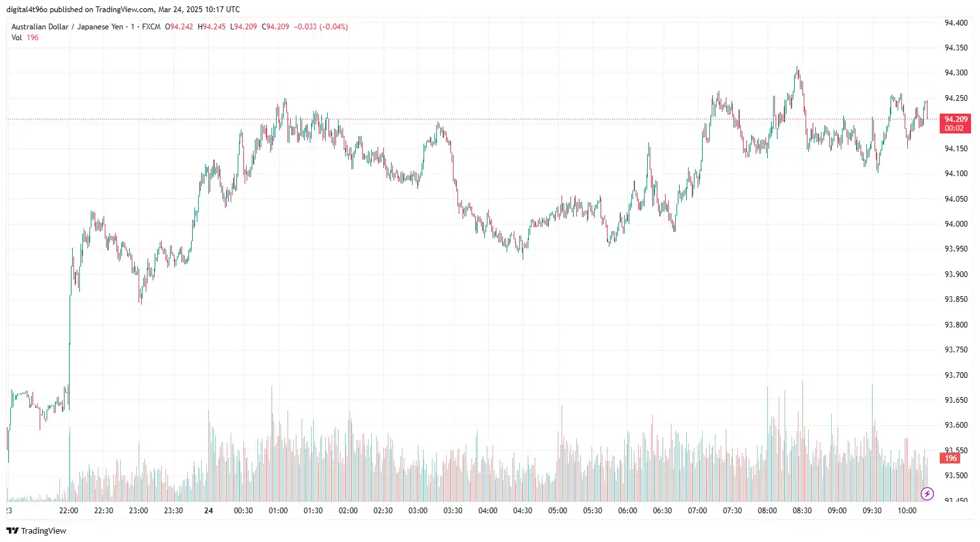Click the 94.350 price axis label
This screenshot has width=980, height=542.
tap(956, 48)
